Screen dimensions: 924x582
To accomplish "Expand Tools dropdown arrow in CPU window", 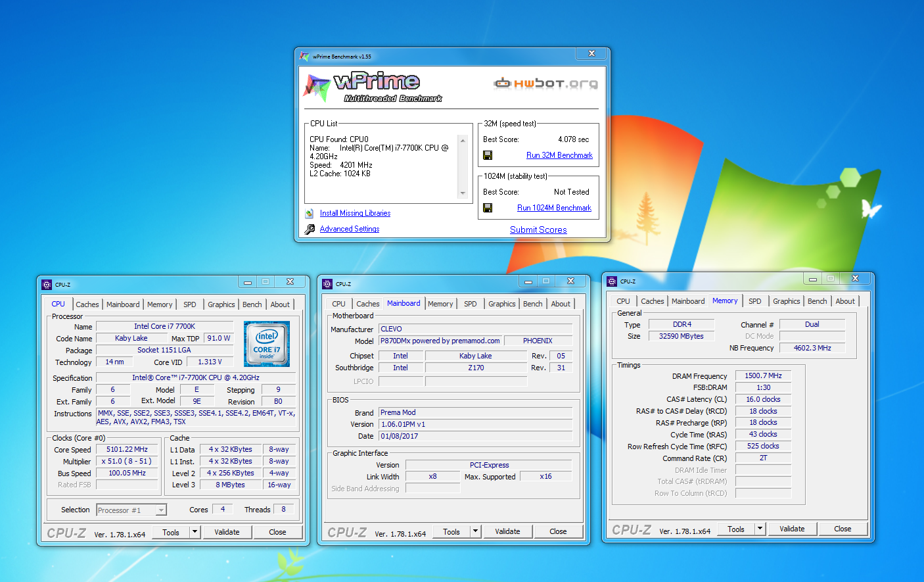I will (x=195, y=532).
